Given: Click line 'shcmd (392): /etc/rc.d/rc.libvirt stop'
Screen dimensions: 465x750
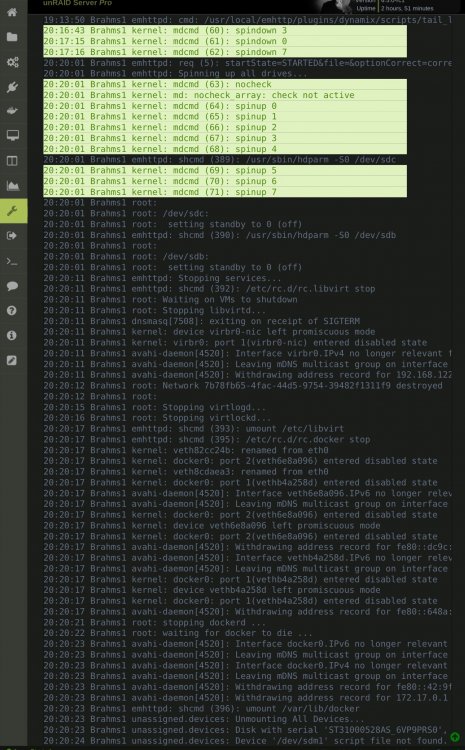Looking at the screenshot, I should [x=209, y=289].
